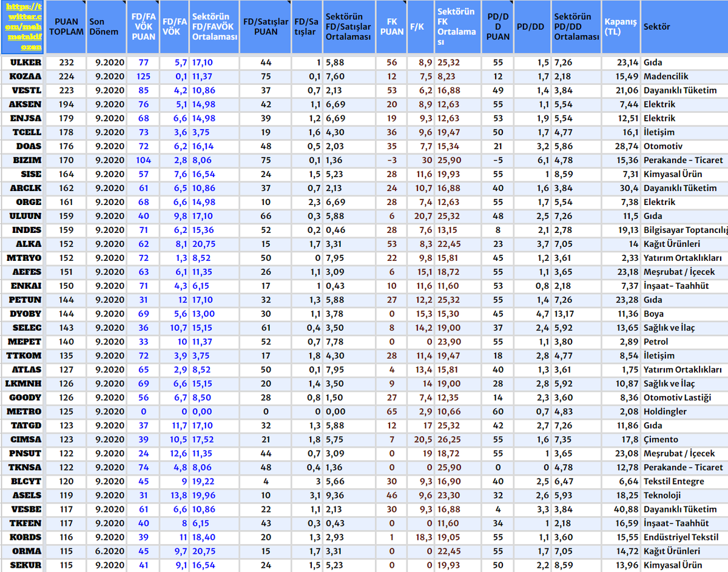Viewport: 728px width, 572px height.
Task: Select the Son Dönem column header
Action: click(x=106, y=27)
